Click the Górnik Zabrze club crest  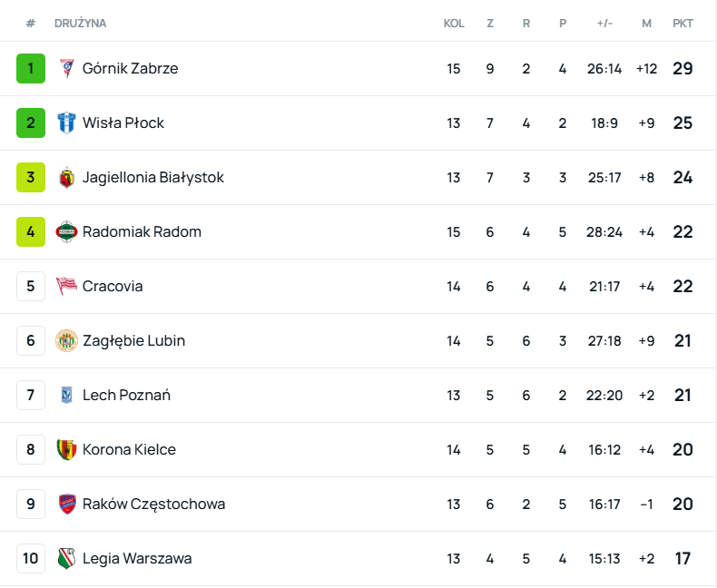pyautogui.click(x=67, y=68)
